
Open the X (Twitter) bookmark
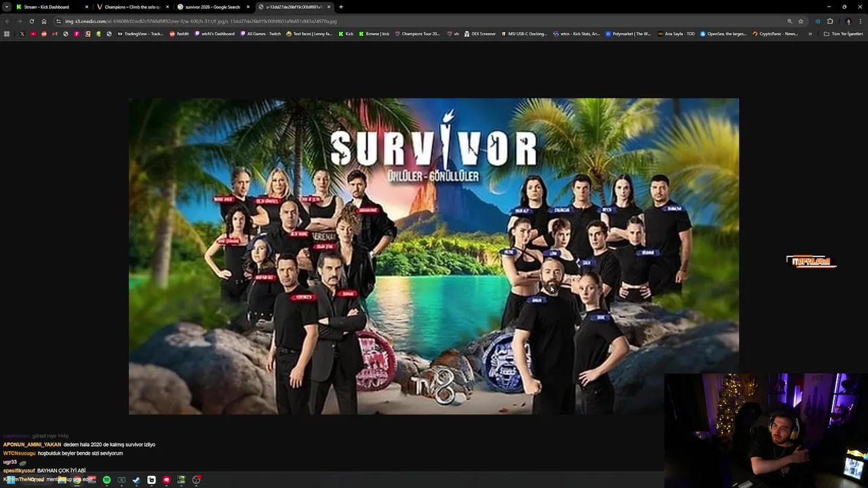point(22,34)
